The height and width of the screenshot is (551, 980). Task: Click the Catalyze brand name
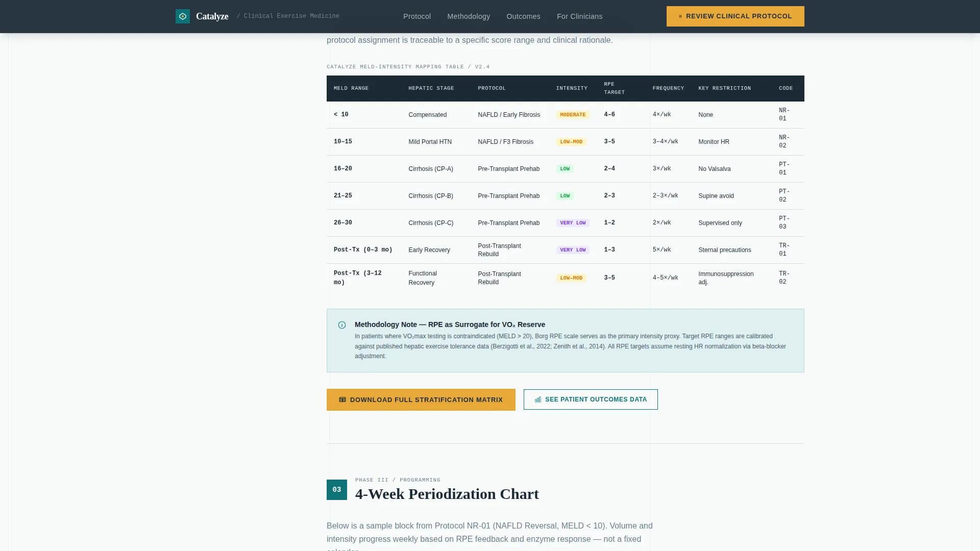coord(212,16)
